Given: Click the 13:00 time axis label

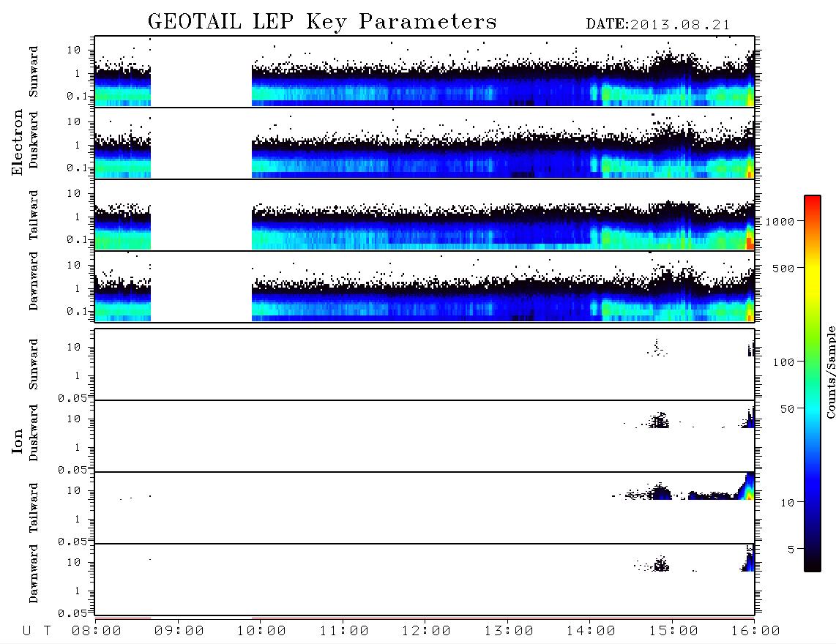Looking at the screenshot, I should [509, 632].
